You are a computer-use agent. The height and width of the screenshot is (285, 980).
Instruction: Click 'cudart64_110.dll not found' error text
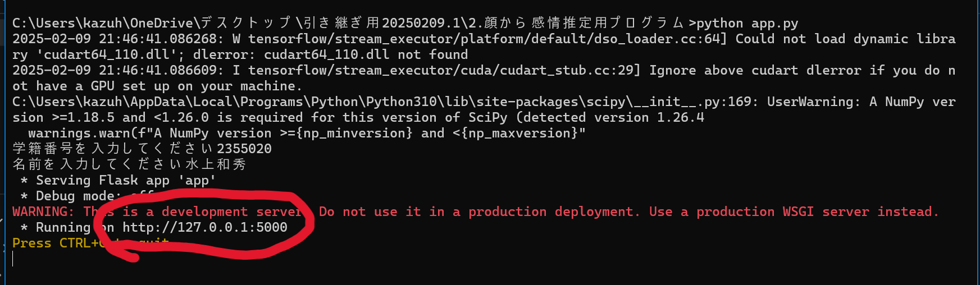366,55
